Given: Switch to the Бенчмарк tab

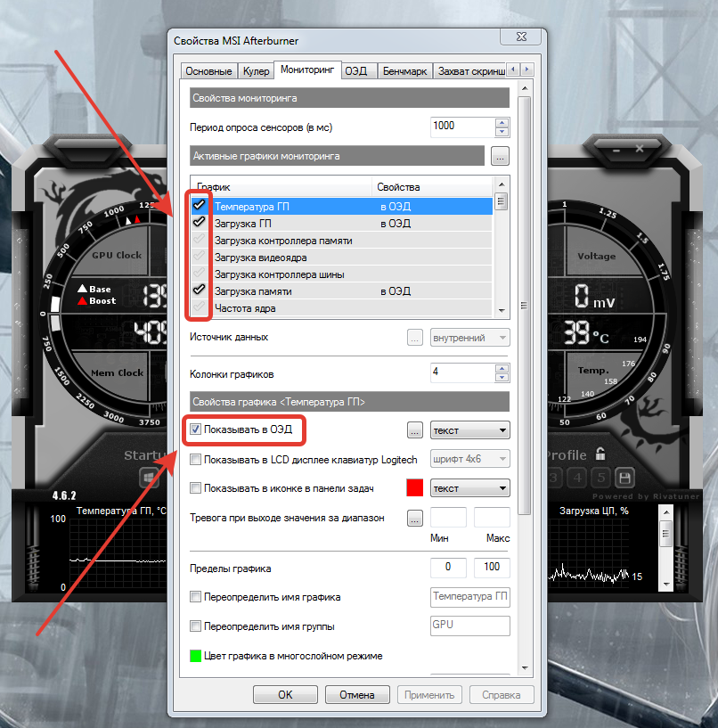Looking at the screenshot, I should tap(405, 70).
